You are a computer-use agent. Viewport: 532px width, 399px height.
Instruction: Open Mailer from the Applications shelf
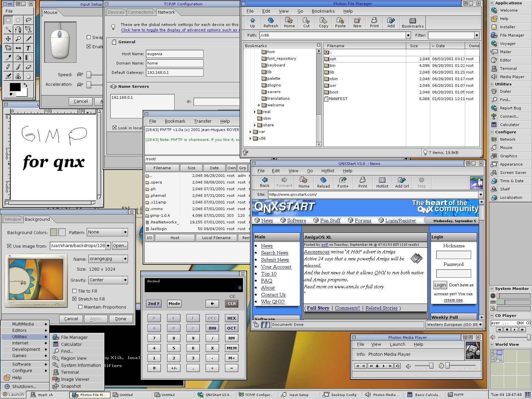point(505,52)
